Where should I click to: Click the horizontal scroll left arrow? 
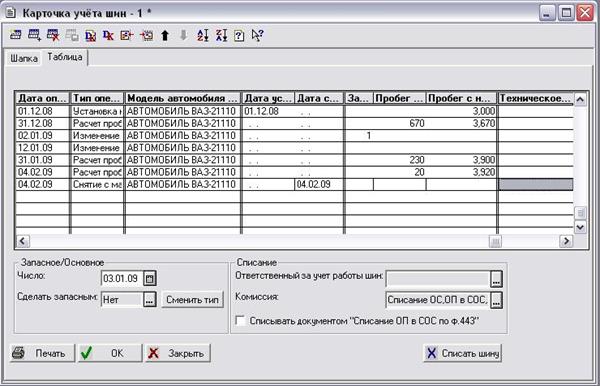point(22,241)
